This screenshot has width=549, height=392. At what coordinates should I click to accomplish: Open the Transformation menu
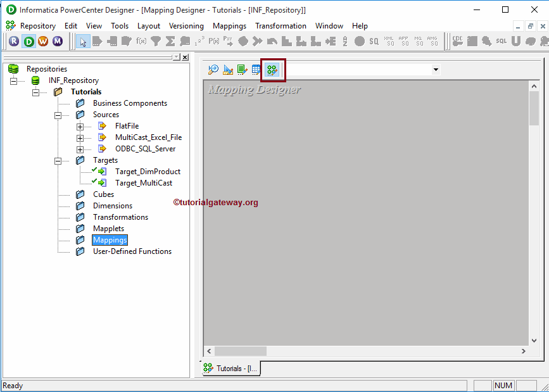click(x=281, y=26)
